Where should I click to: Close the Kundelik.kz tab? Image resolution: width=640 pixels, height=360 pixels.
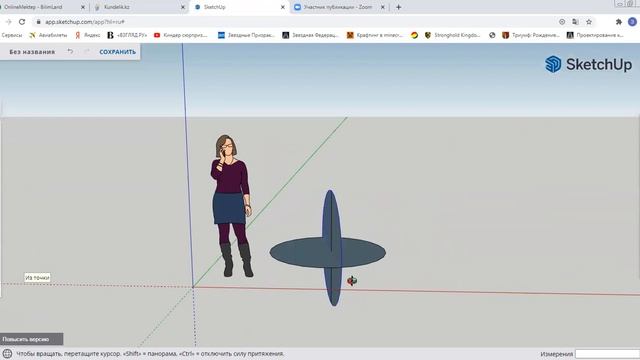(x=183, y=7)
